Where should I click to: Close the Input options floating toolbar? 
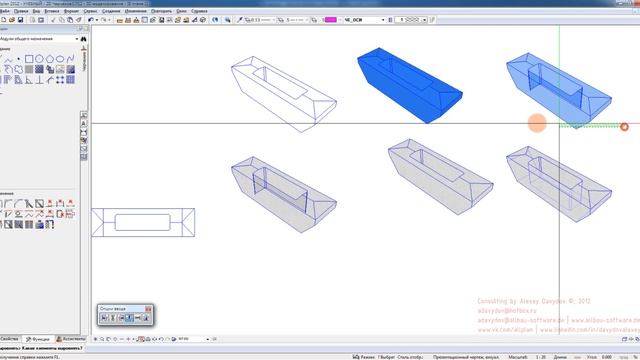pos(148,309)
